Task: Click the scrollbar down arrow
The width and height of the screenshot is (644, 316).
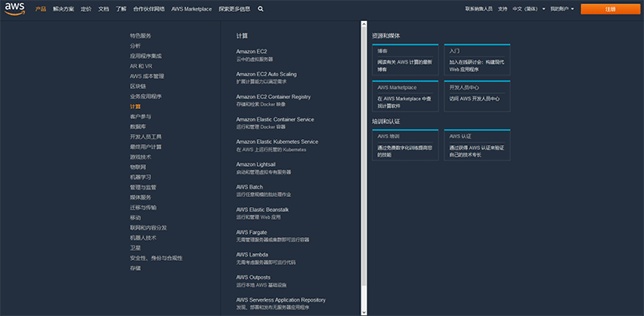Action: click(363, 312)
